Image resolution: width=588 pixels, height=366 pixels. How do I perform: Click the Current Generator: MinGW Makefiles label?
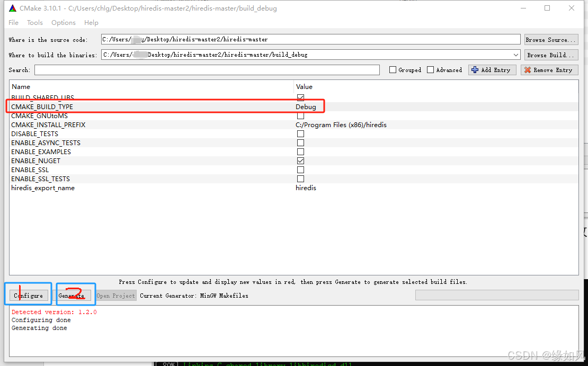[x=194, y=296]
